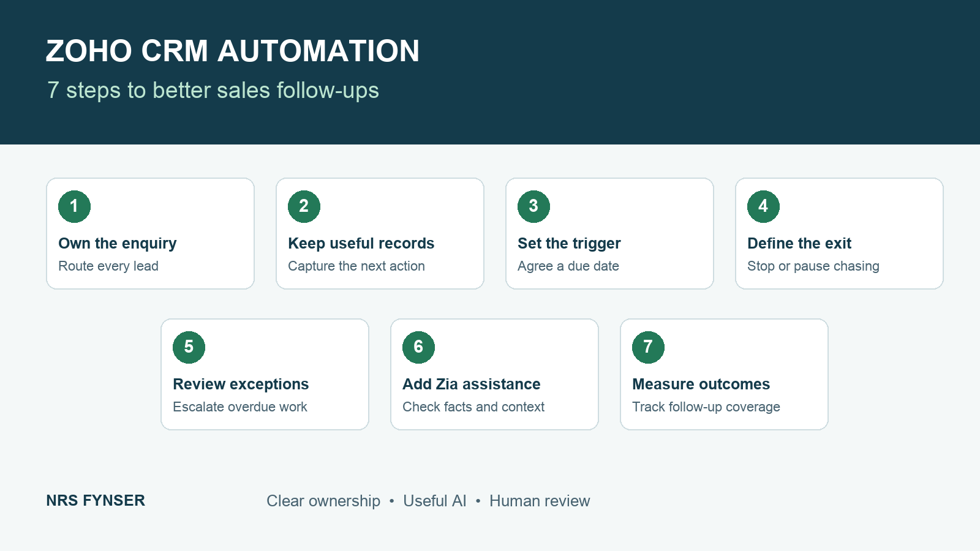Click the number 3 step badge
Screen dimensions: 980x551
[x=533, y=206]
